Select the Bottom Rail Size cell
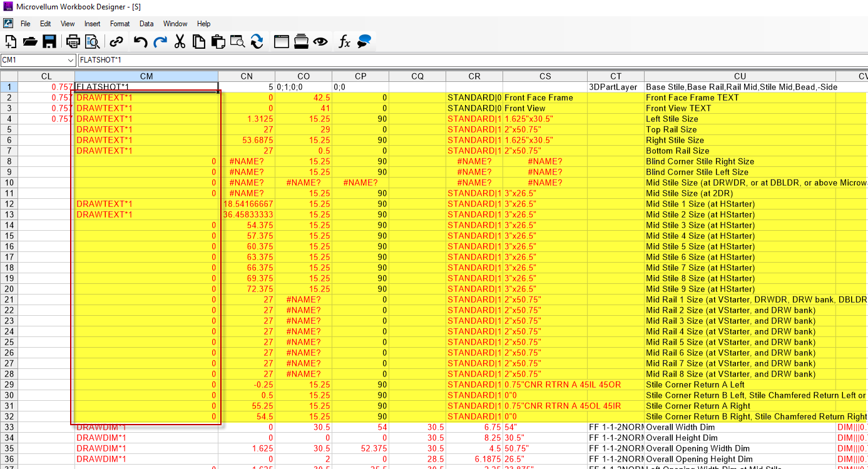The width and height of the screenshot is (868, 469). point(740,151)
